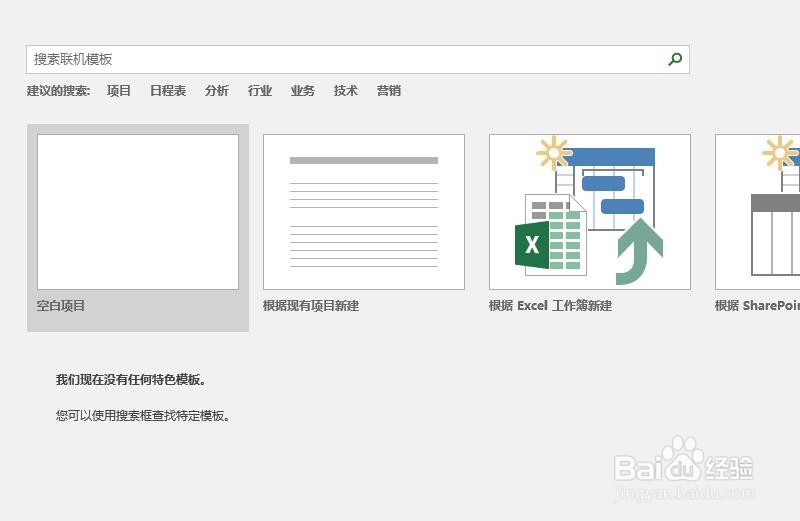800x521 pixels.
Task: Search suggested term 营销
Action: 389,91
